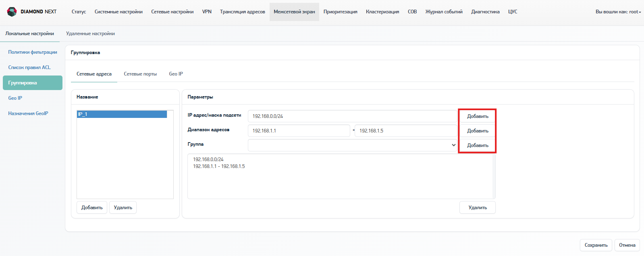Open Трансляция адресов menu
The height and width of the screenshot is (256, 644).
pos(243,12)
